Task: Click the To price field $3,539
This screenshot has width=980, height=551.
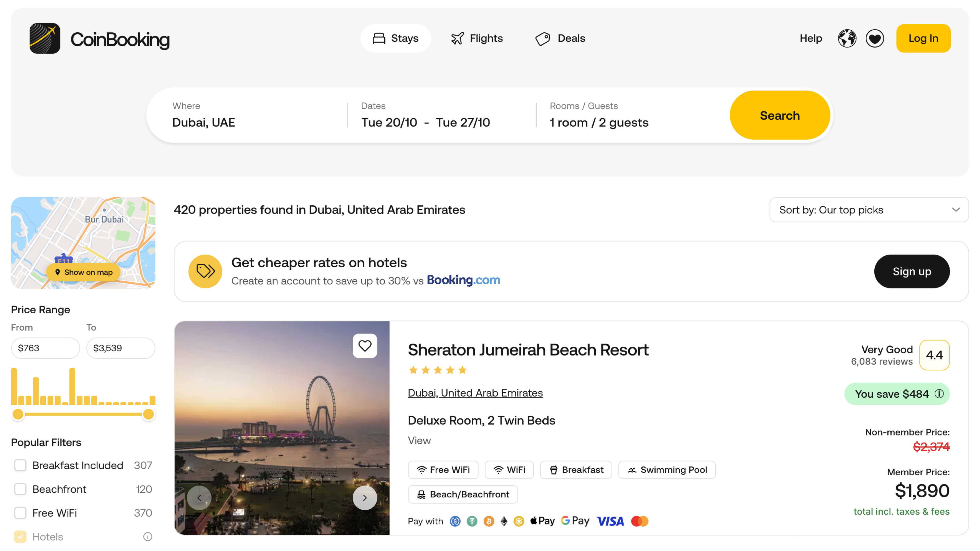Action: click(121, 348)
